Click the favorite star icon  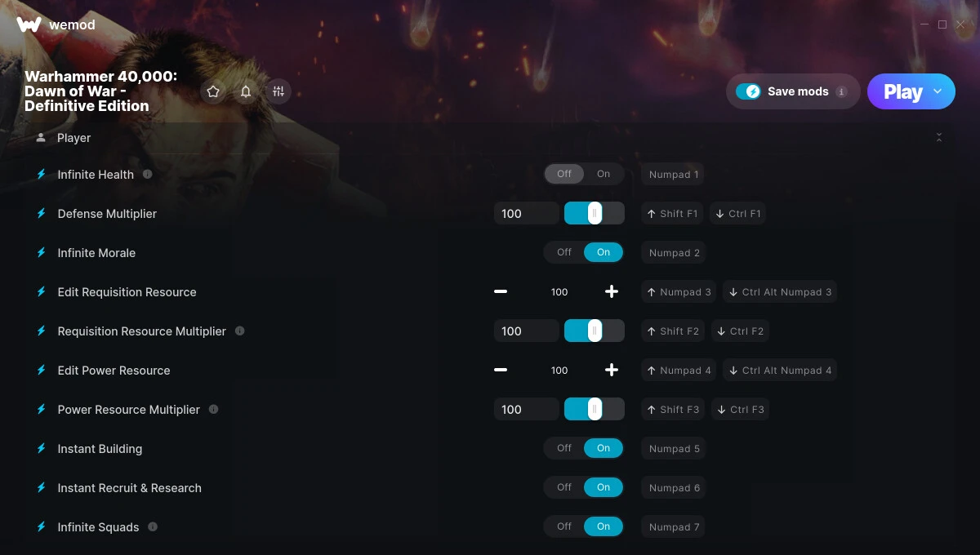[213, 91]
